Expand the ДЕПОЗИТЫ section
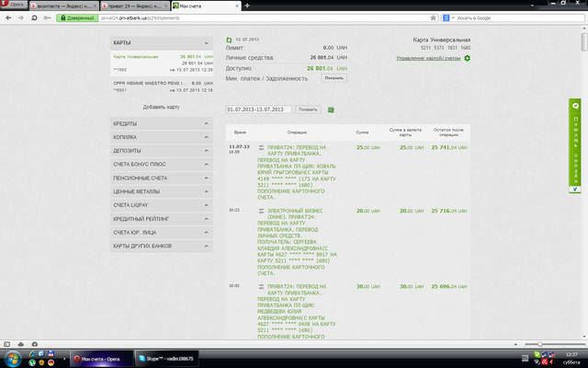The image size is (588, 368). coord(162,151)
